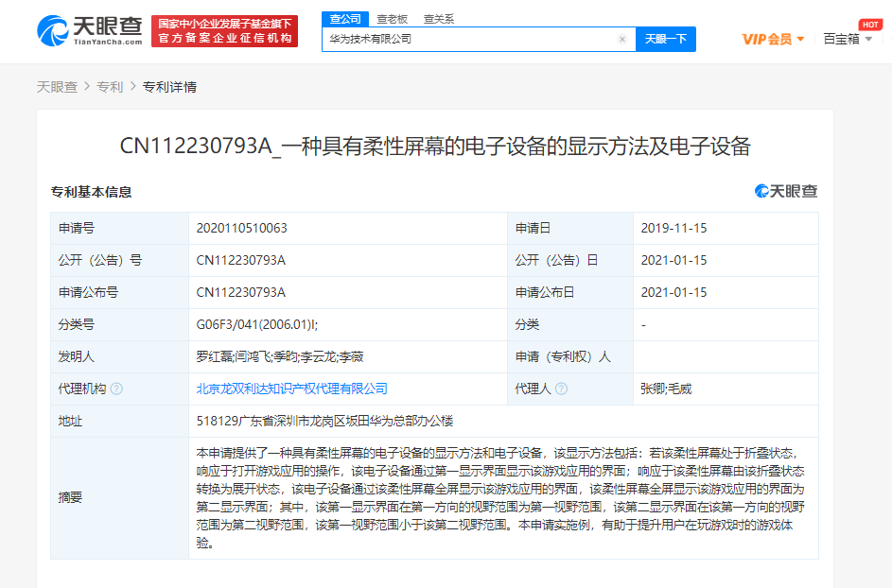This screenshot has width=892, height=588.
Task: Click the 天眼查 watermark logo beside 专利基本信息
Action: [786, 192]
